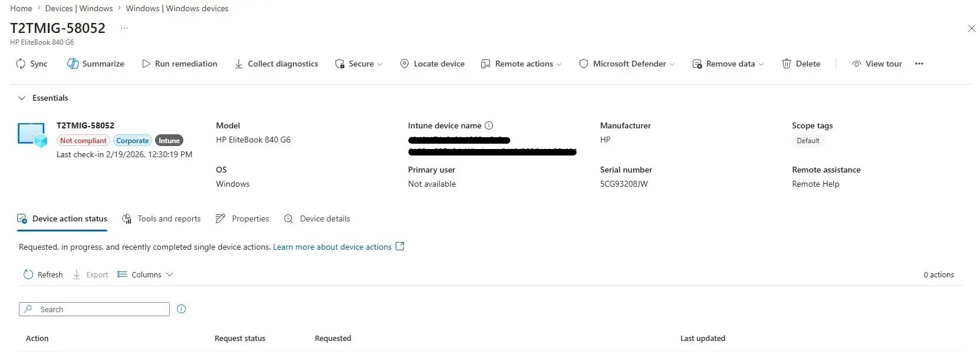980x361 pixels.
Task: Click the Locate device pin icon
Action: [405, 64]
